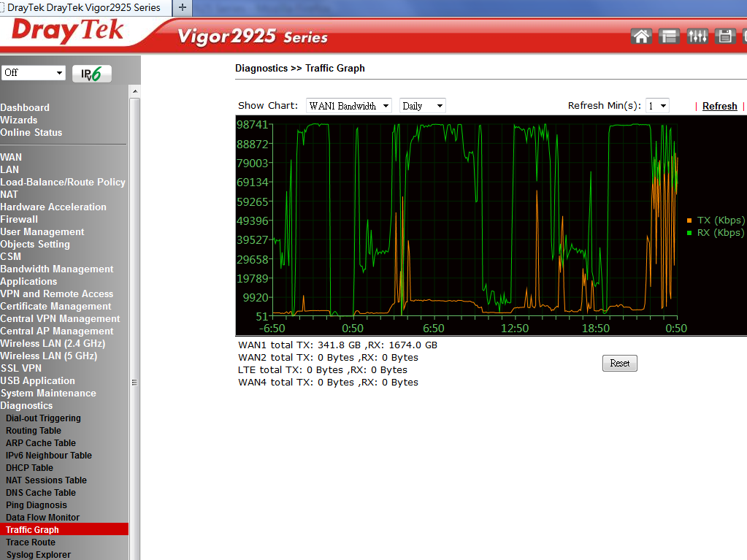
Task: Open DNS Cache Table page
Action: pos(40,492)
